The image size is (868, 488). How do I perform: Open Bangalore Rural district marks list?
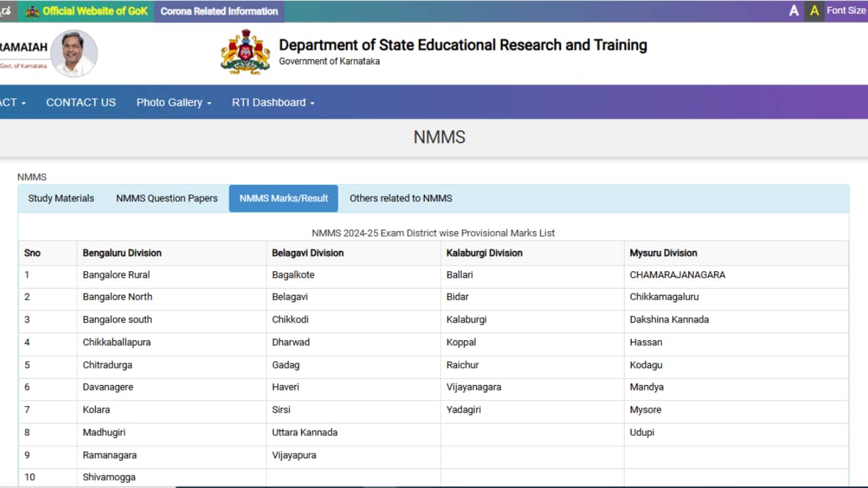(x=116, y=274)
